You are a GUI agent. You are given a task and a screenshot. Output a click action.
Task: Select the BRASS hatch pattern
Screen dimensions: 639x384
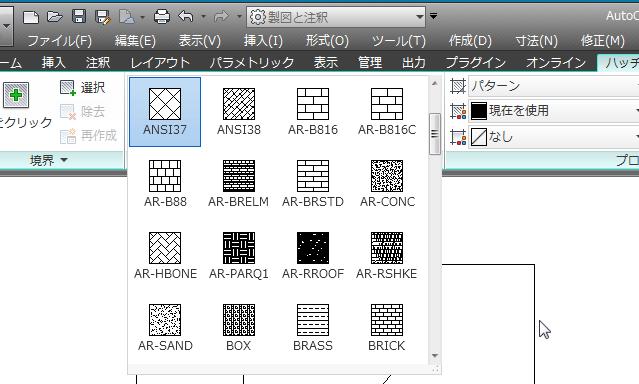click(x=313, y=328)
